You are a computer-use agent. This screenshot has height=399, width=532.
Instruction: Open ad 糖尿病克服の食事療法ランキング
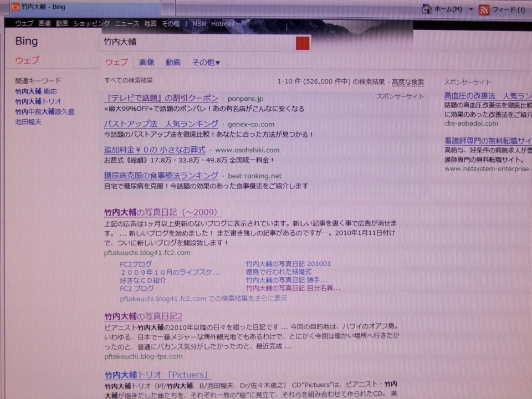pos(161,176)
